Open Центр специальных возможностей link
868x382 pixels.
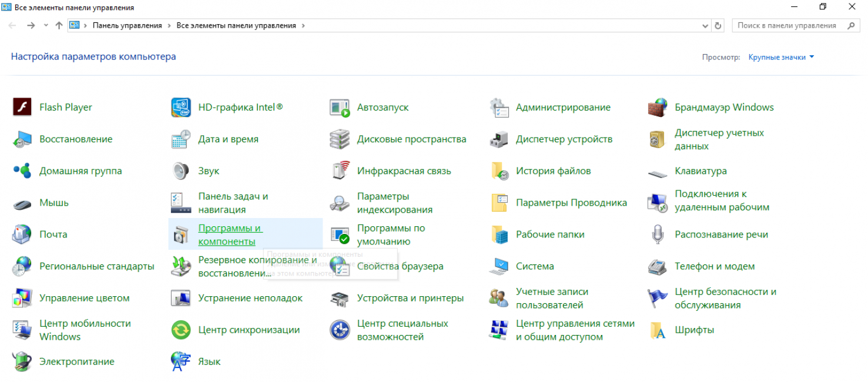403,330
